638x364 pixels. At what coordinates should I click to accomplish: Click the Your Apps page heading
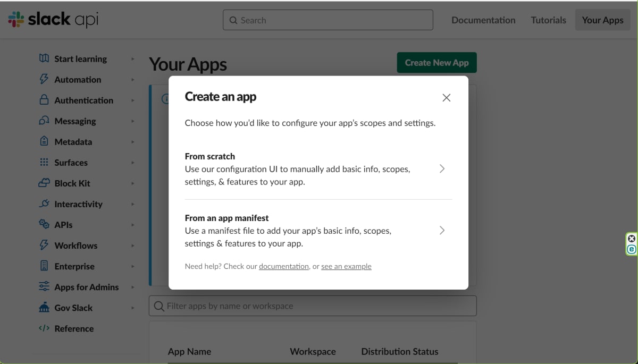(188, 64)
